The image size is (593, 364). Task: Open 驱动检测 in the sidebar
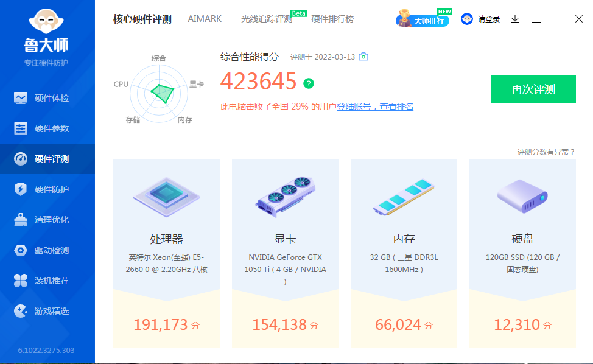click(x=47, y=250)
